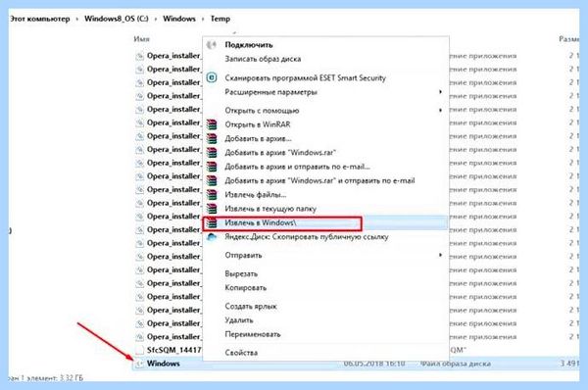
Task: Click the Windows disk image file icon
Action: (139, 364)
